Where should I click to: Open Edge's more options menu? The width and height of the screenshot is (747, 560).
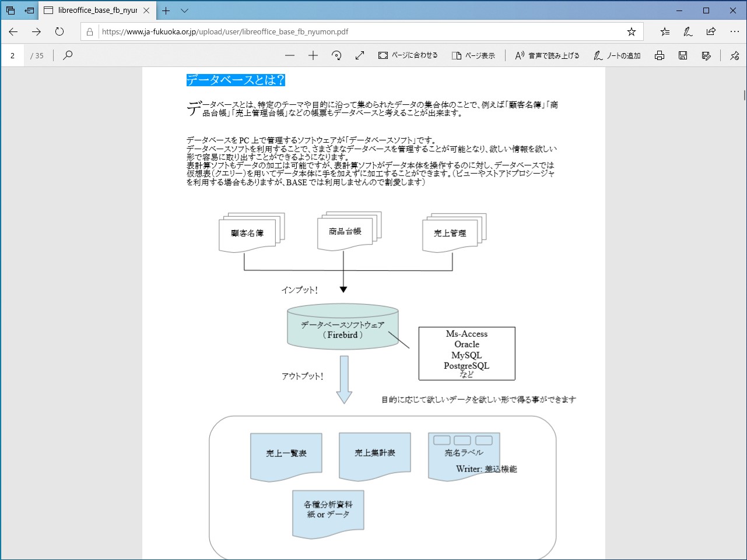734,32
